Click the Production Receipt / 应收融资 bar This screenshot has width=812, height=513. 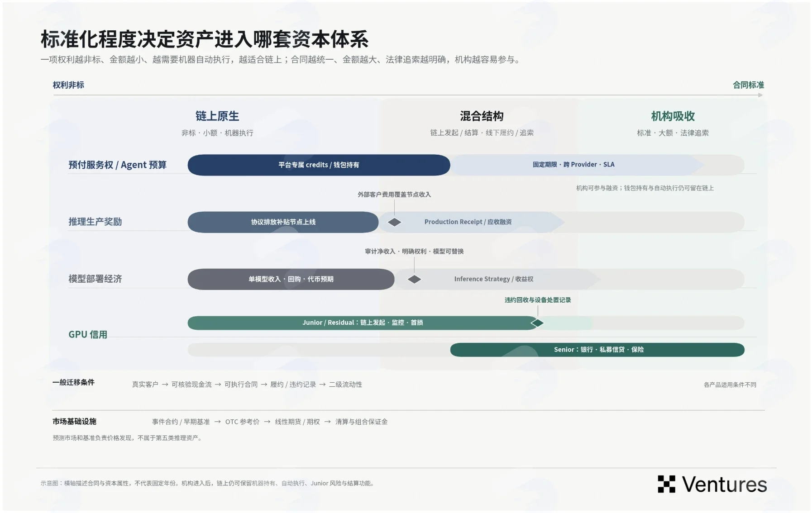[x=472, y=222]
